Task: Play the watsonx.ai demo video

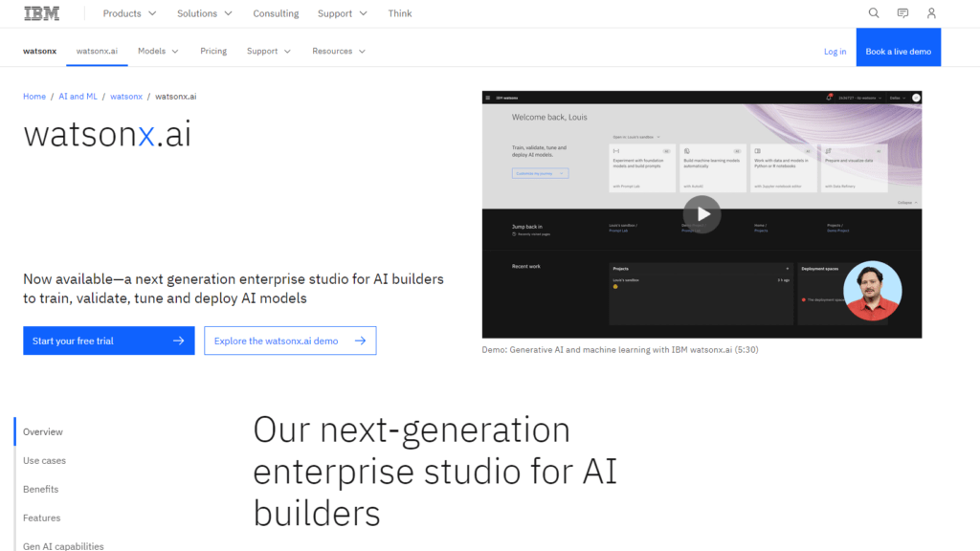Action: 702,214
